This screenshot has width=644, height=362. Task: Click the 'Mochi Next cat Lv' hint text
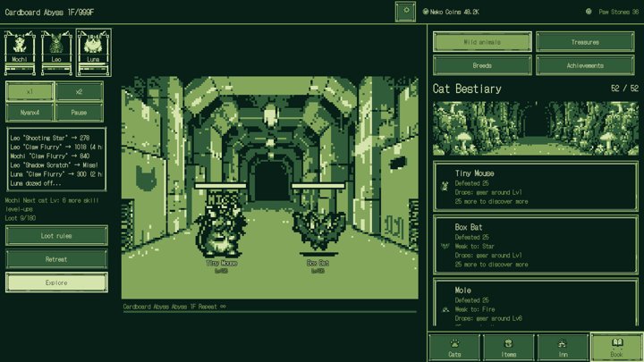coord(52,205)
